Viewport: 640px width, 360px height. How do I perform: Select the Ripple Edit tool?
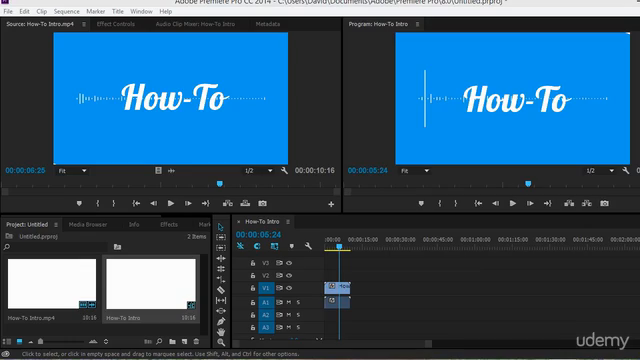[221, 258]
